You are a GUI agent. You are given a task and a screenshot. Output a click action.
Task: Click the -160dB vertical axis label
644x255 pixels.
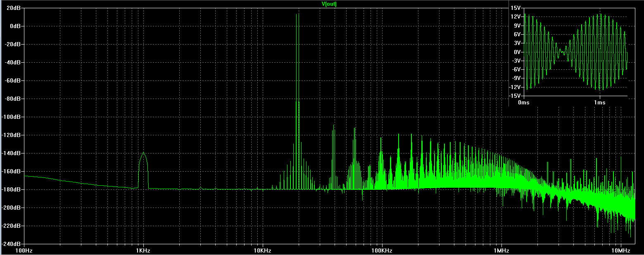pyautogui.click(x=12, y=171)
